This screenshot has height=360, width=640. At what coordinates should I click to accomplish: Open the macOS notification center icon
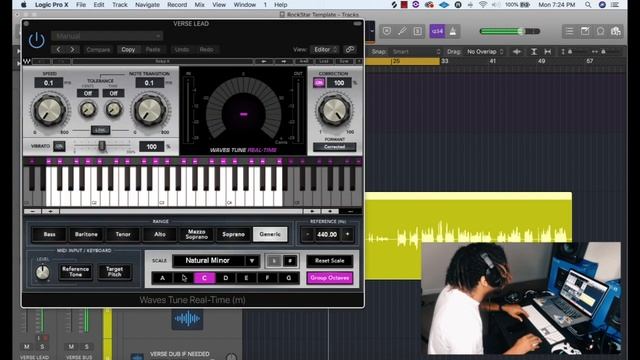point(615,5)
